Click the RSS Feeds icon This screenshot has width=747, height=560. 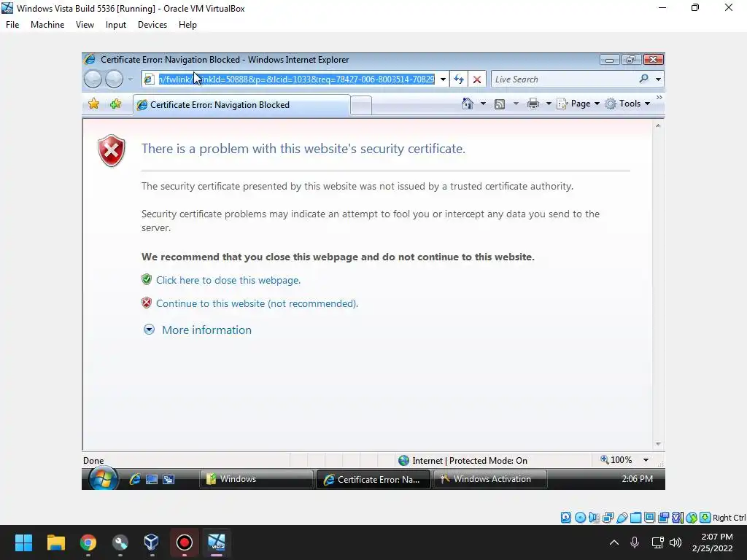(x=499, y=104)
